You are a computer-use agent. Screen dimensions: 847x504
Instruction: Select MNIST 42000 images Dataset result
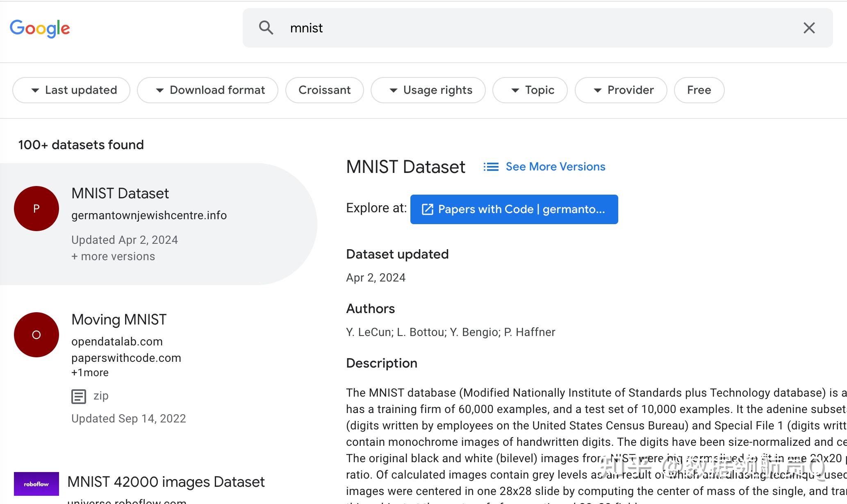pos(166,482)
